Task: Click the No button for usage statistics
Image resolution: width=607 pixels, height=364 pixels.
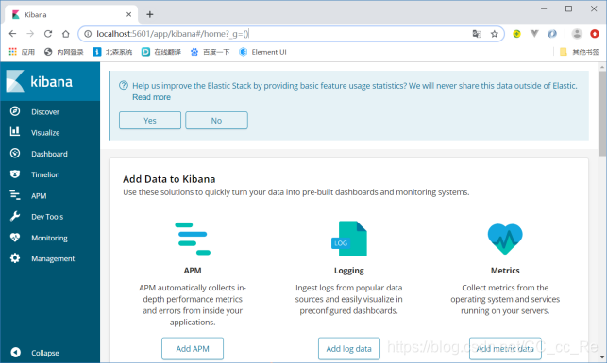Action: pyautogui.click(x=216, y=121)
